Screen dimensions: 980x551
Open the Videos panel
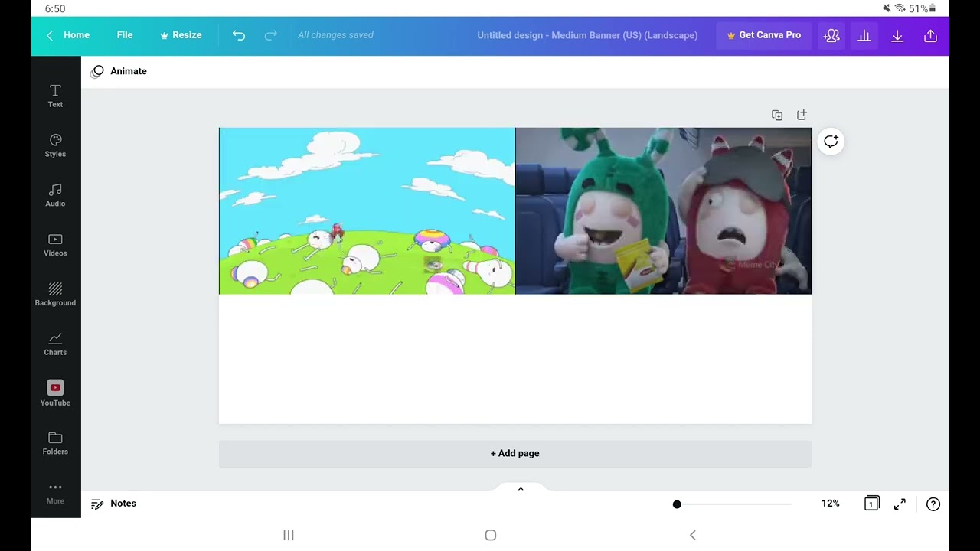coord(55,245)
